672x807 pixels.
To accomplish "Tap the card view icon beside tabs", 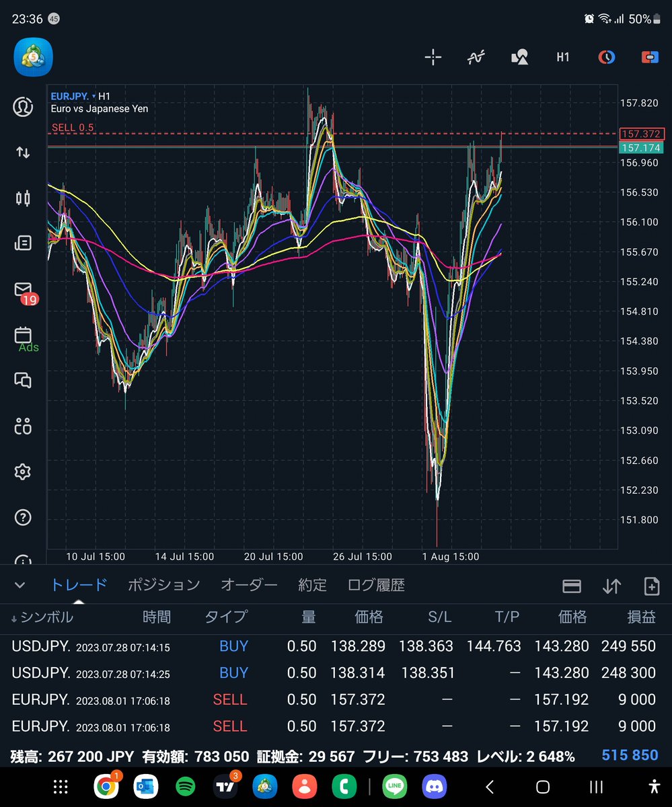I will (572, 586).
